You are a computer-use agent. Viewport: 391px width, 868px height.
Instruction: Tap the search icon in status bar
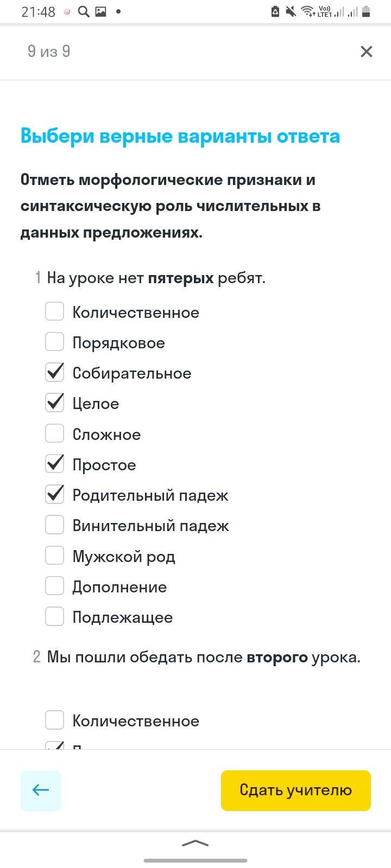pyautogui.click(x=84, y=11)
